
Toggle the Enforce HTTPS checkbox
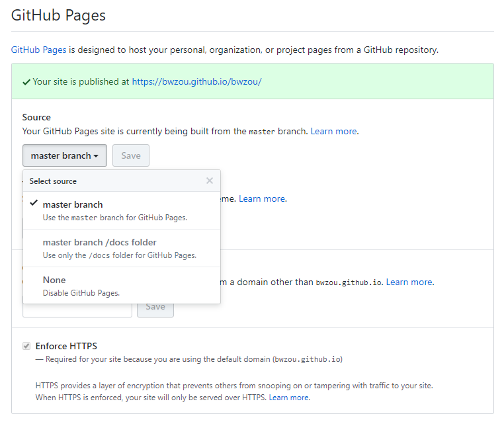click(26, 346)
